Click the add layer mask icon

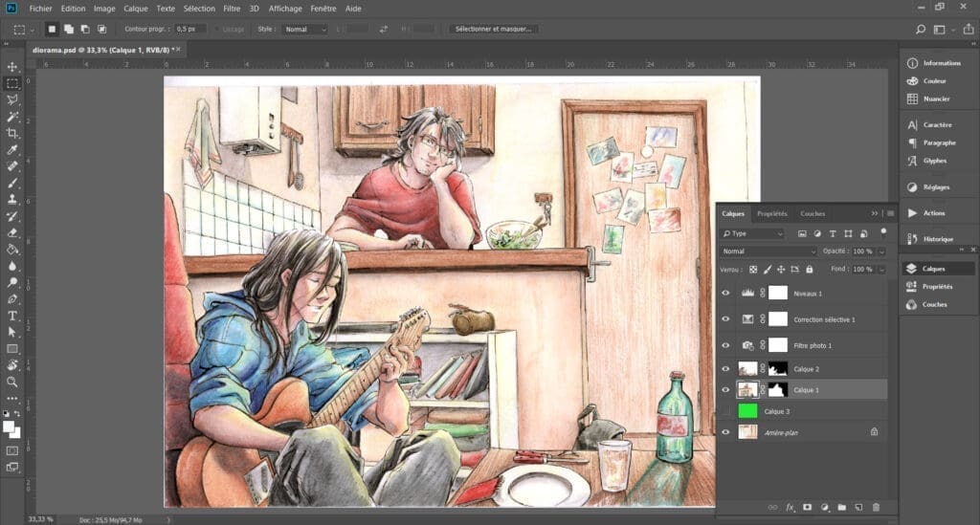807,508
